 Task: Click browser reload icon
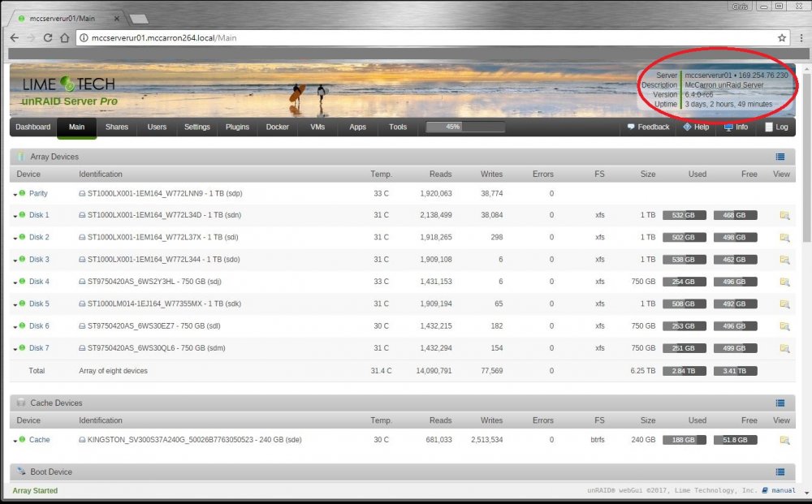48,38
